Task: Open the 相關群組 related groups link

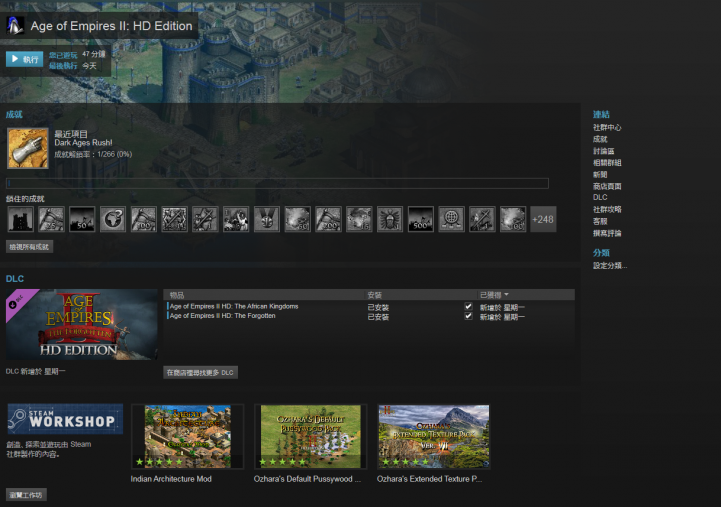Action: [x=607, y=163]
